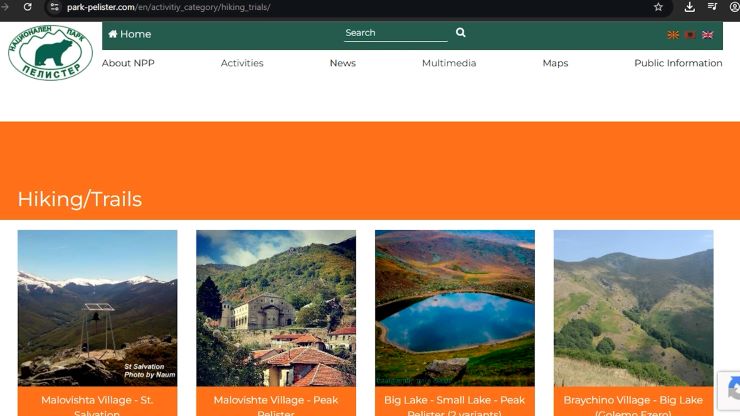This screenshot has height=416, width=740.
Task: Select the Albanian flag language icon
Action: coord(690,35)
